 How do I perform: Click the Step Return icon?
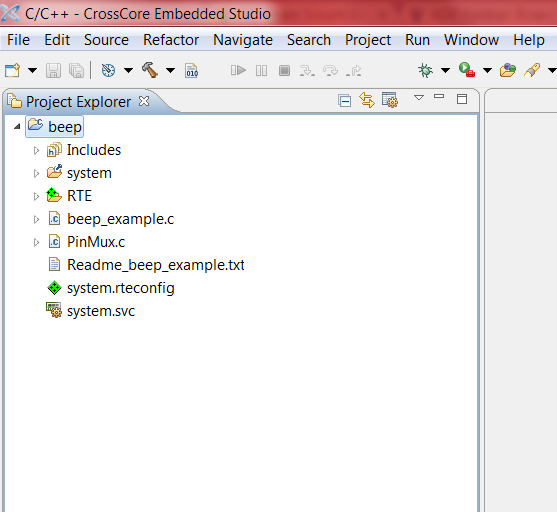click(x=354, y=70)
